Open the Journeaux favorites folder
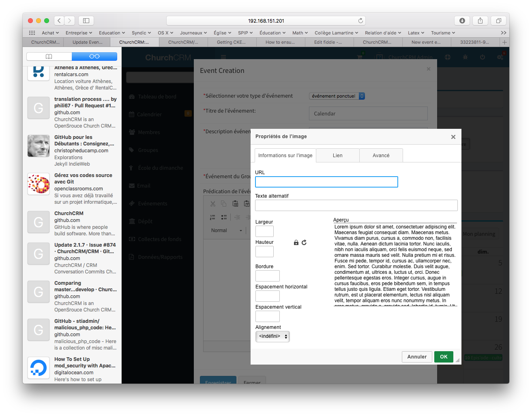The height and width of the screenshot is (416, 532). pos(193,33)
